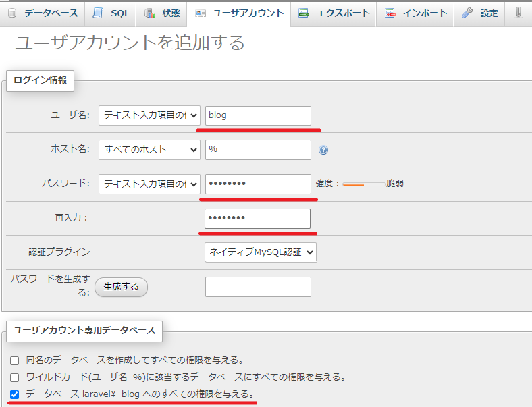Image resolution: width=532 pixels, height=407 pixels.
Task: Click the blue help icon beside host name
Action: [323, 150]
